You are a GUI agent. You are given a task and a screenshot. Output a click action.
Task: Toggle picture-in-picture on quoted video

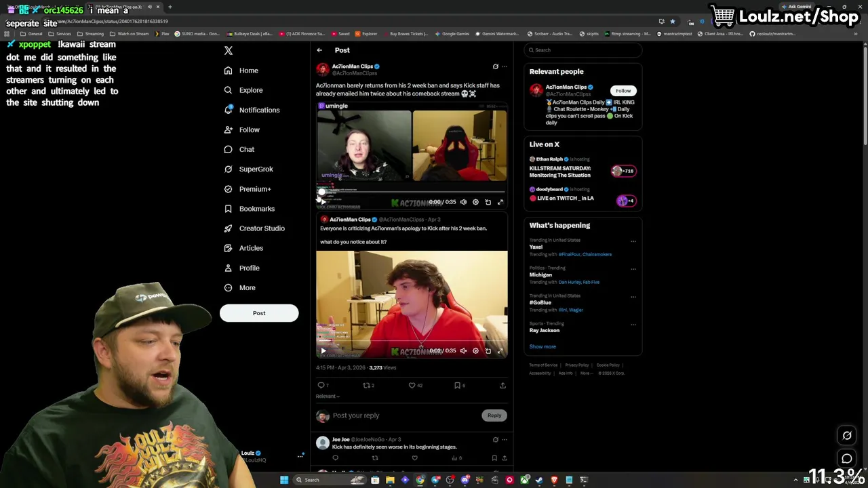tap(488, 350)
